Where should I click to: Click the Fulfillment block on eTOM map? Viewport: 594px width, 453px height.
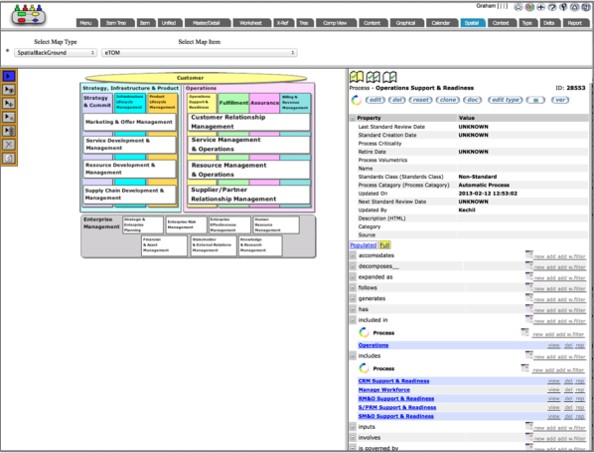233,103
